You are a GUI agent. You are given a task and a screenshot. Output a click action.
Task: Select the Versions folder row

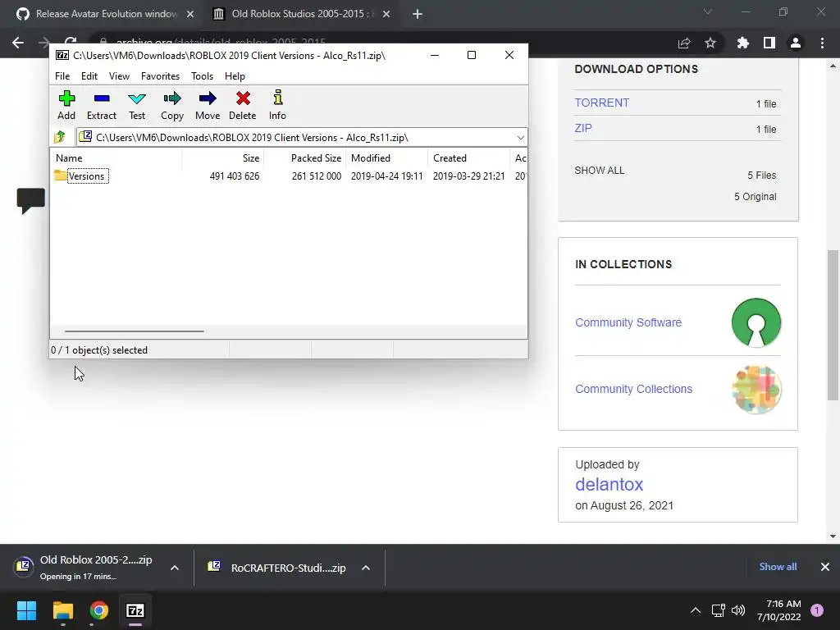pyautogui.click(x=290, y=176)
